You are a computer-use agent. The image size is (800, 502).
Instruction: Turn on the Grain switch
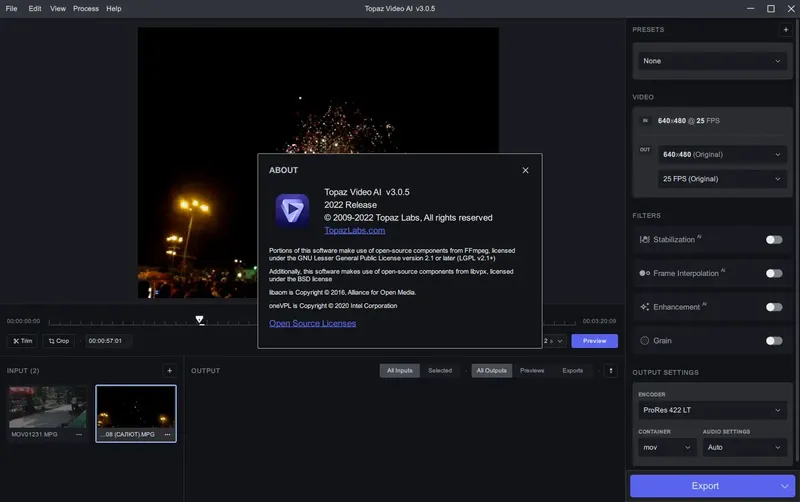point(773,341)
